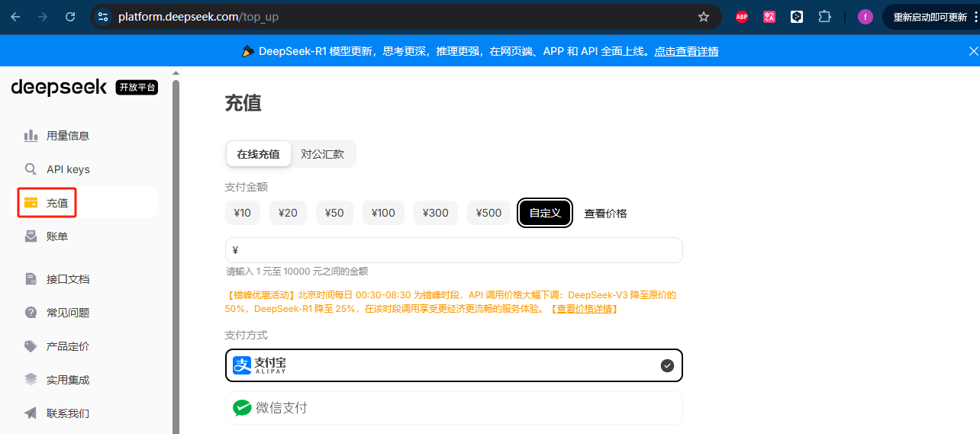The height and width of the screenshot is (434, 980).
Task: Close the blue announcement banner
Action: pos(973,51)
